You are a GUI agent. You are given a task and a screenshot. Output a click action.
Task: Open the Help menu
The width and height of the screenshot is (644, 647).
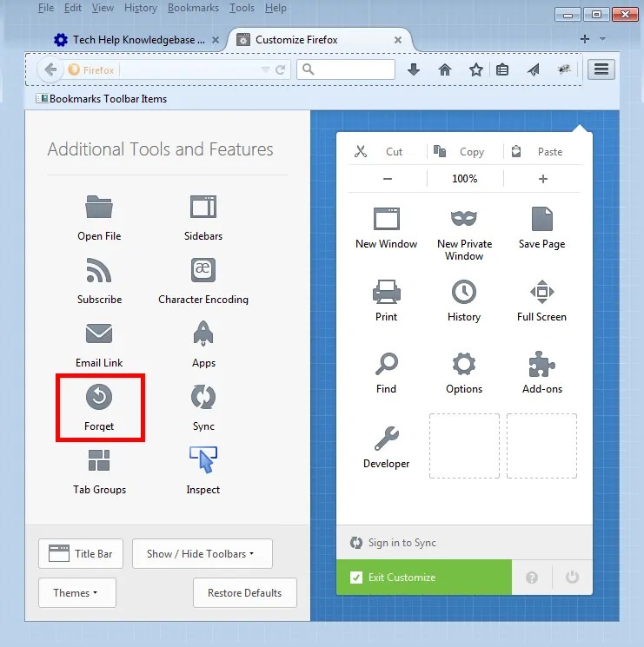tap(276, 8)
